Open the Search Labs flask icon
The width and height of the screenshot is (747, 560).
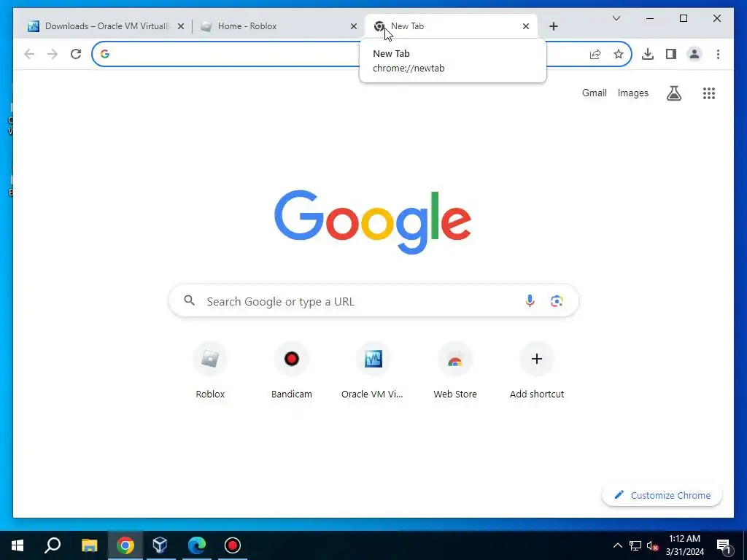(x=673, y=93)
